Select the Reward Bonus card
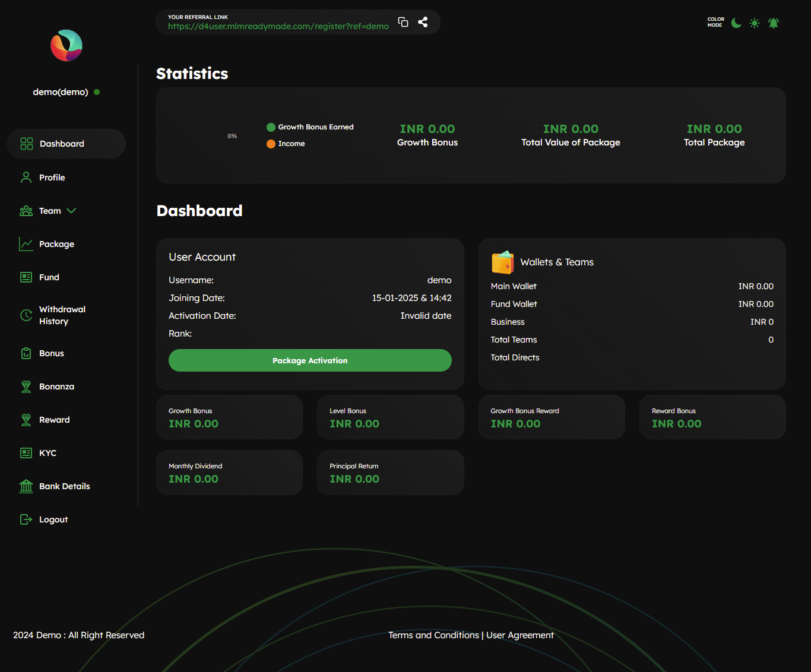Image resolution: width=811 pixels, height=672 pixels. (712, 417)
